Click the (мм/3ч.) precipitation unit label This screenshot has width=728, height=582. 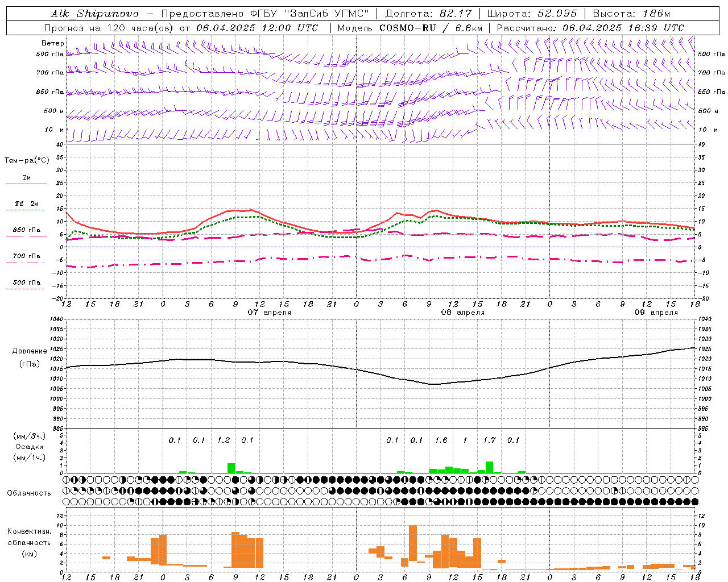(30, 436)
